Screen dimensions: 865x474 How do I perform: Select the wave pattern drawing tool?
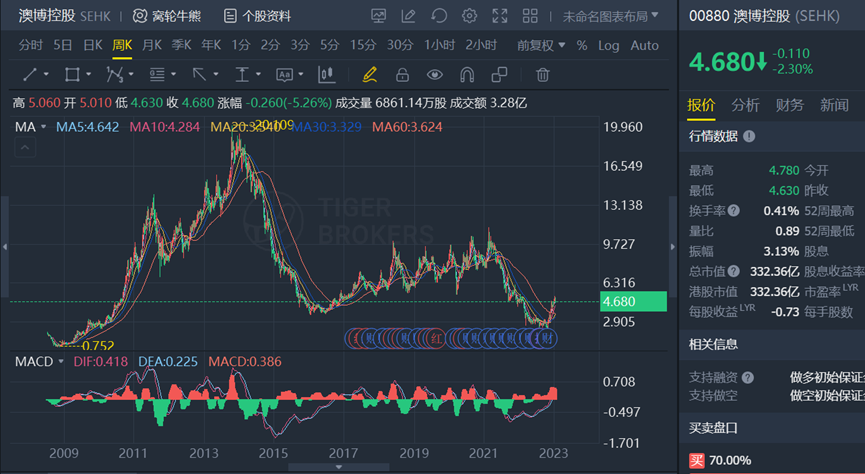(x=115, y=74)
